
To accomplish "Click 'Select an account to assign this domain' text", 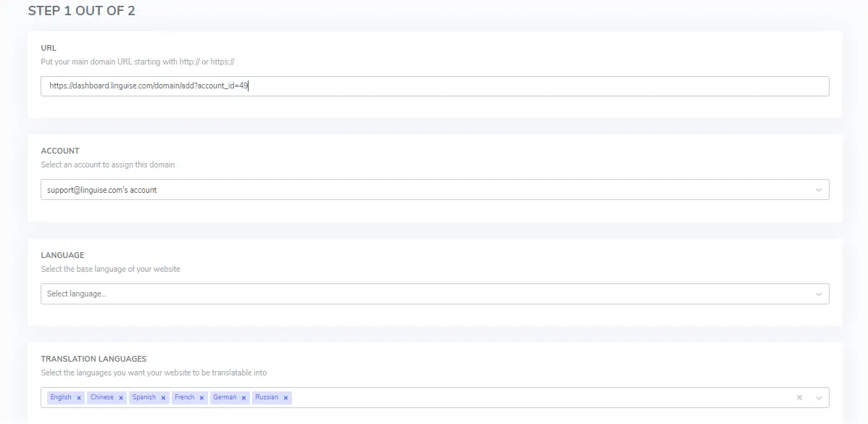I will 108,165.
